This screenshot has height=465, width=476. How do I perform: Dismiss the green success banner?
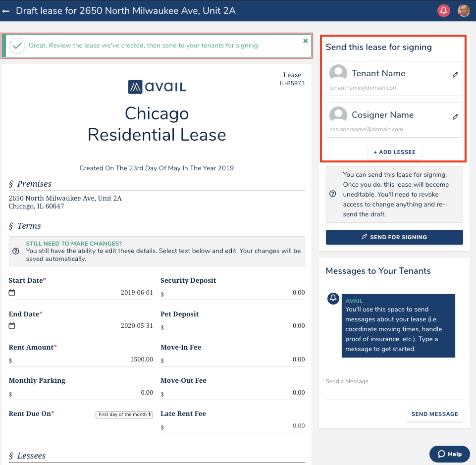[x=305, y=41]
